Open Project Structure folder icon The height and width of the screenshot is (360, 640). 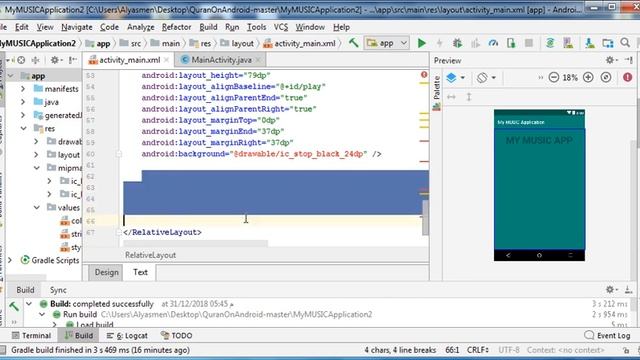[x=607, y=43]
